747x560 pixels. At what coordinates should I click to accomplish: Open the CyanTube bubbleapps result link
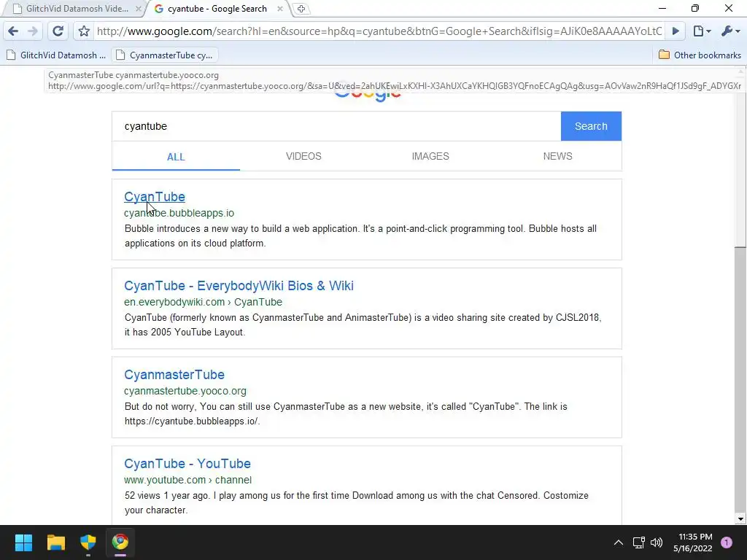(x=155, y=197)
